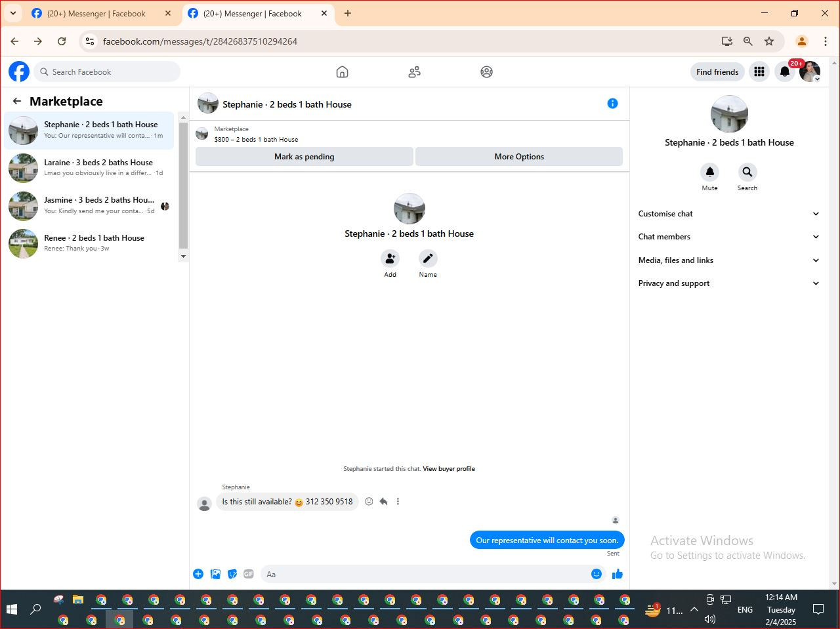Open Chrome three-dot menu
Image resolution: width=840 pixels, height=629 pixels.
click(826, 41)
